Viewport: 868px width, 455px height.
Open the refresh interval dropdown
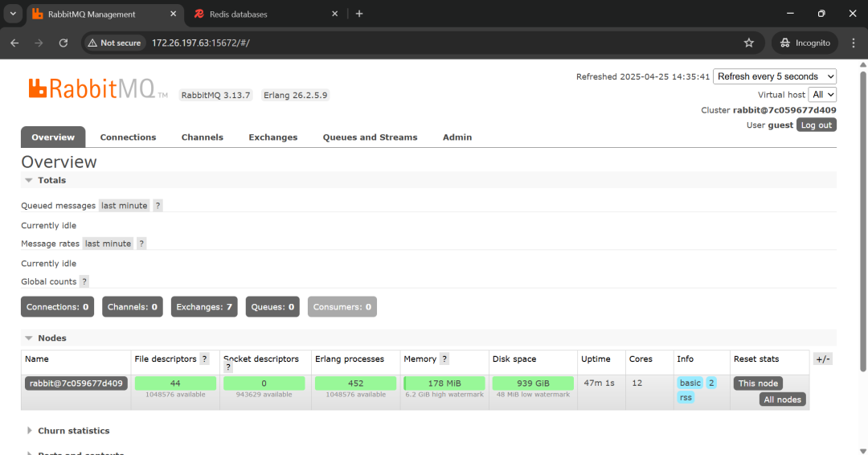click(775, 76)
